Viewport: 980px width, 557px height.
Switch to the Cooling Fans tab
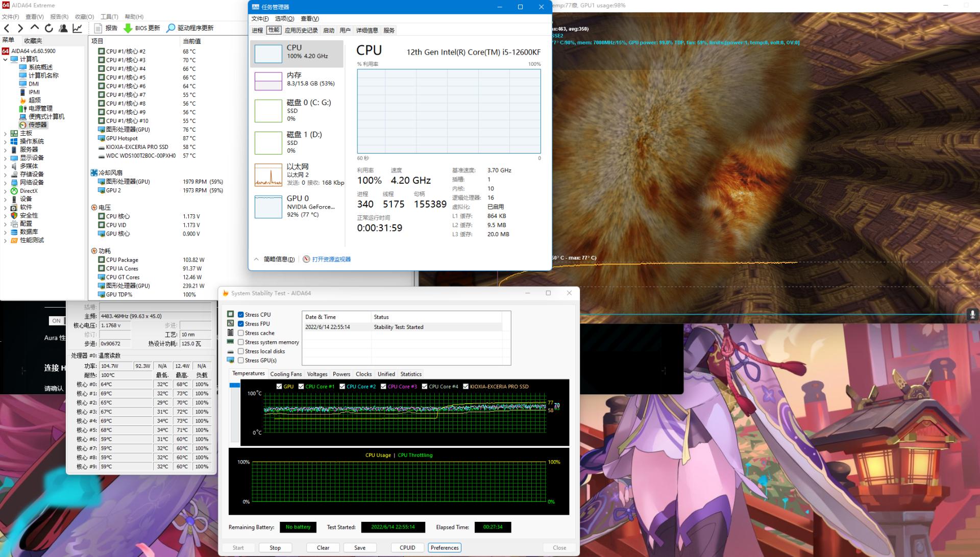pos(286,374)
